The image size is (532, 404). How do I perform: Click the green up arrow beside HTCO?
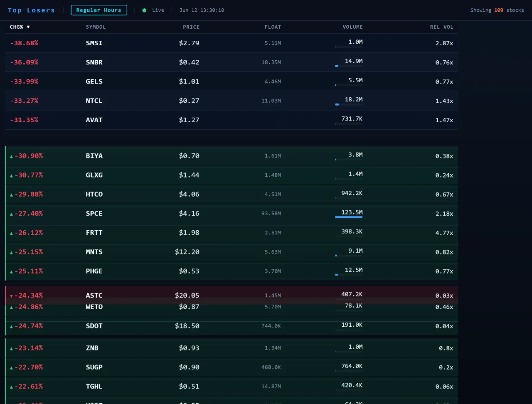tap(12, 195)
